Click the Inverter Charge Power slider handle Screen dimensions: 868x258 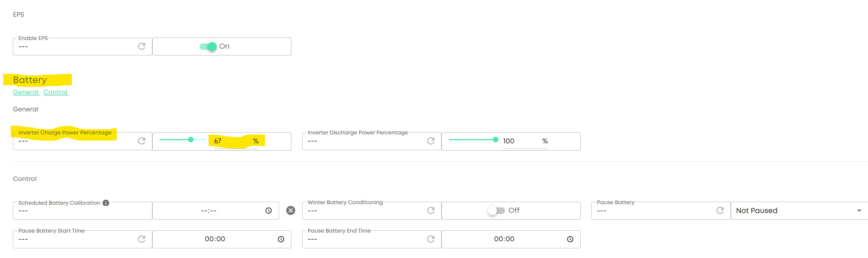(x=191, y=140)
